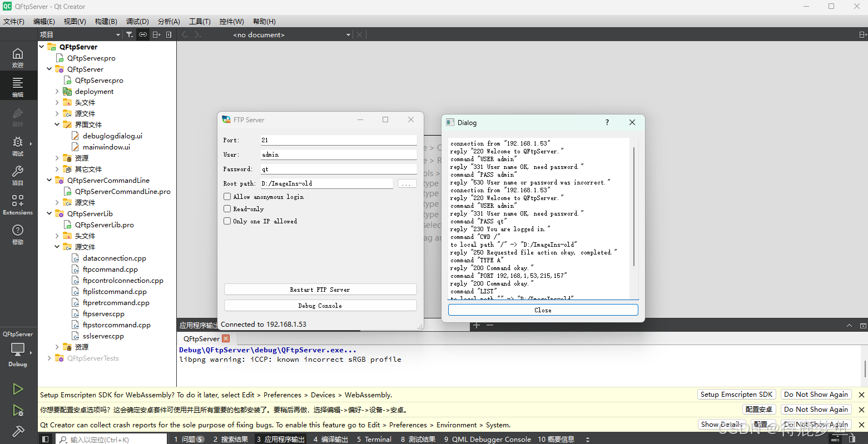Enable Only one IP allowed checkbox

[x=227, y=221]
